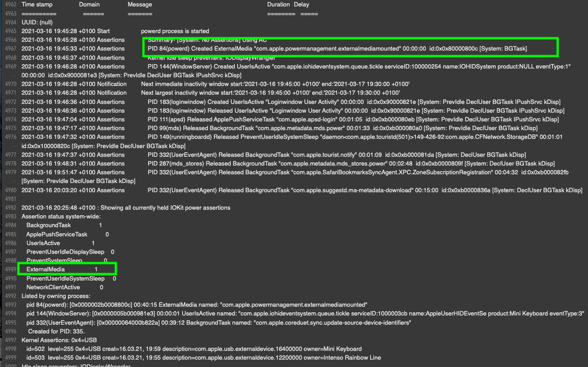This screenshot has width=588, height=367.
Task: Click the "PreventSystemSleep 0" status row
Action: coord(67,261)
